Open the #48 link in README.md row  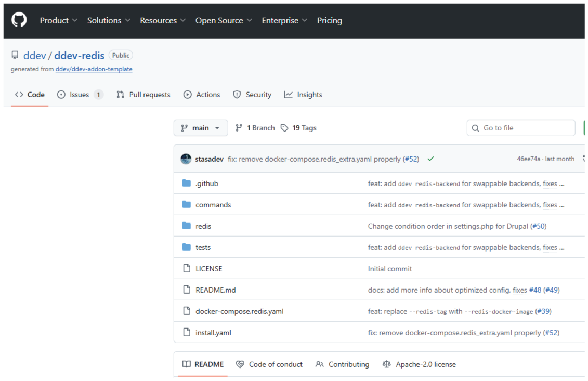pos(535,290)
